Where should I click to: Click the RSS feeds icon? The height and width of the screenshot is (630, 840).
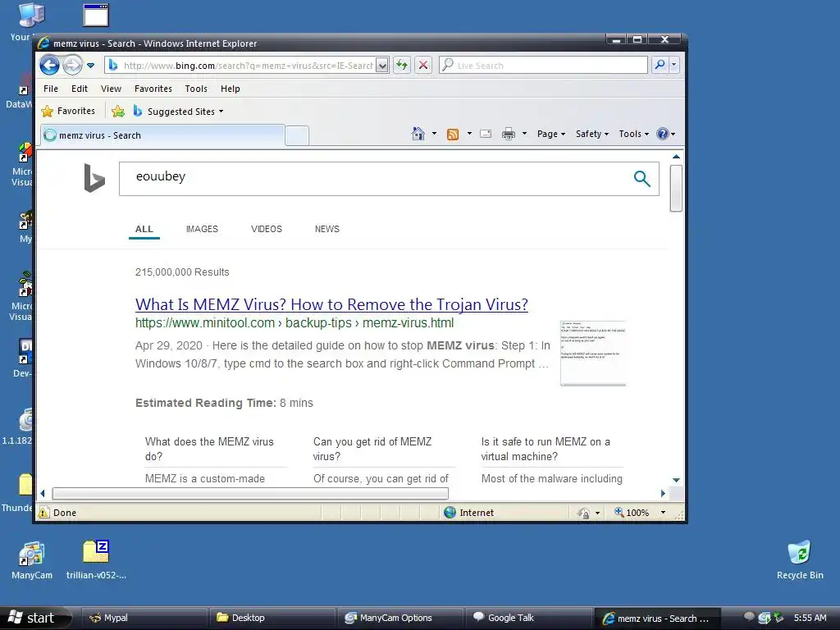click(x=453, y=135)
